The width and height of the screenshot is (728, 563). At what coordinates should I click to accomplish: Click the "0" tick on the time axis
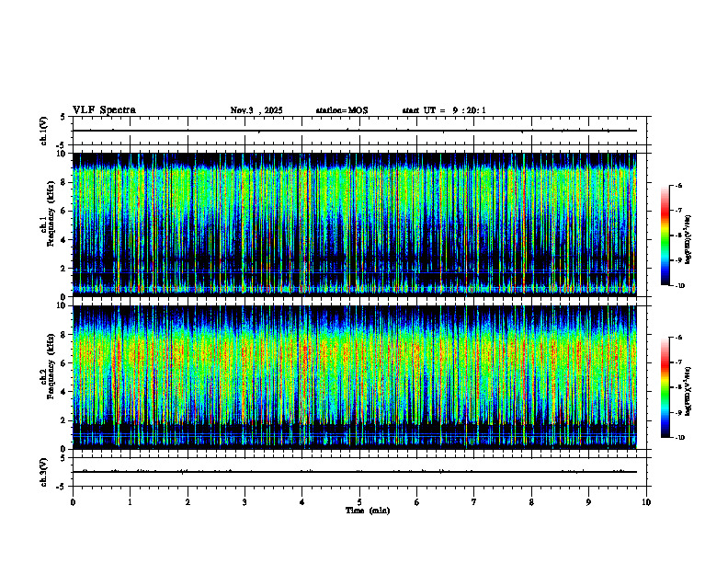(x=73, y=502)
